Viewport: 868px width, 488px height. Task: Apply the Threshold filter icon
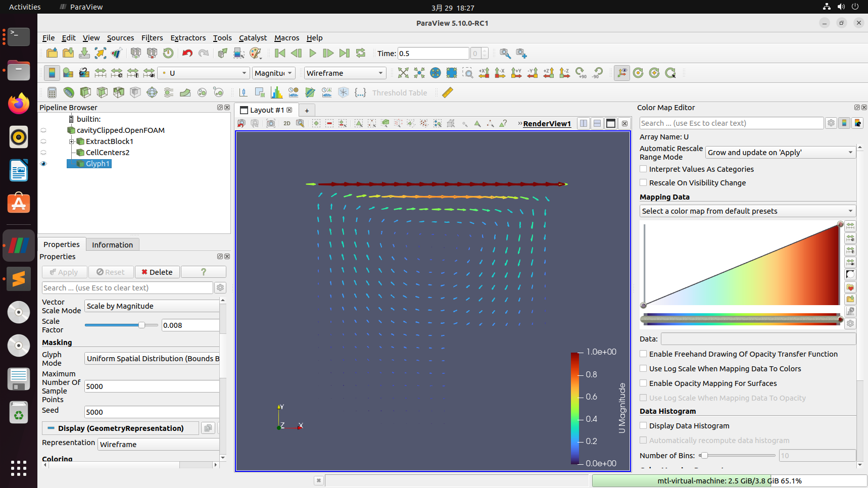119,92
